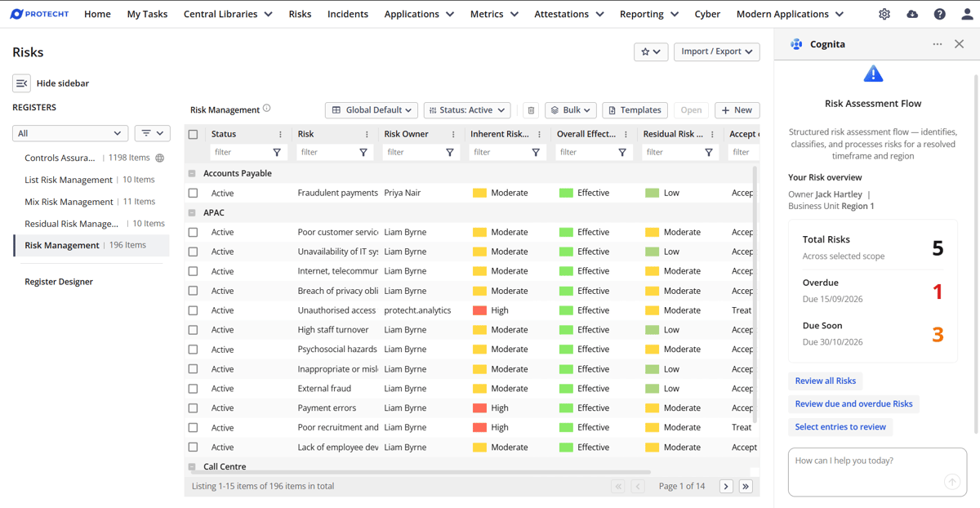Click Select entries to review
The height and width of the screenshot is (508, 980).
pyautogui.click(x=840, y=426)
